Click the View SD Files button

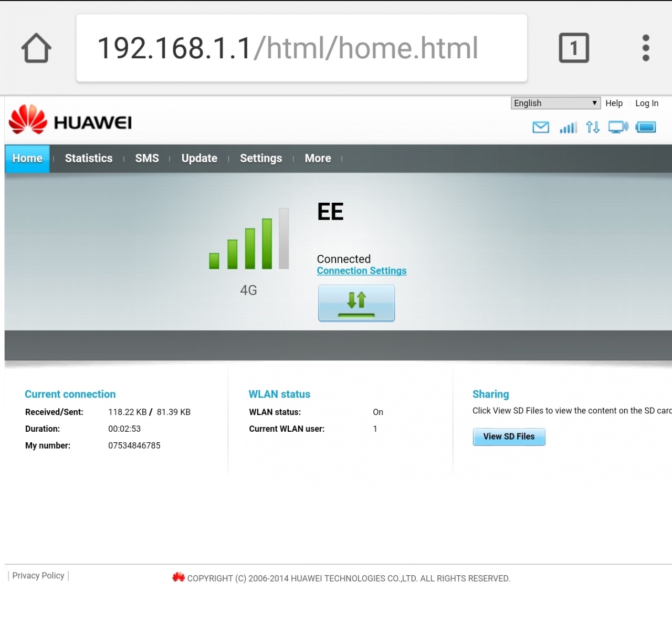click(x=509, y=436)
